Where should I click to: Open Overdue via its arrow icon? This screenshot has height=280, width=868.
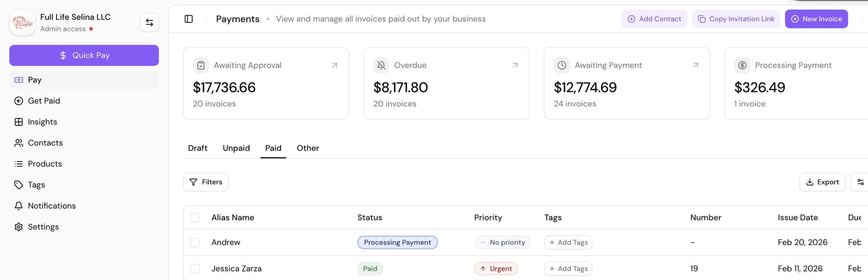click(515, 65)
